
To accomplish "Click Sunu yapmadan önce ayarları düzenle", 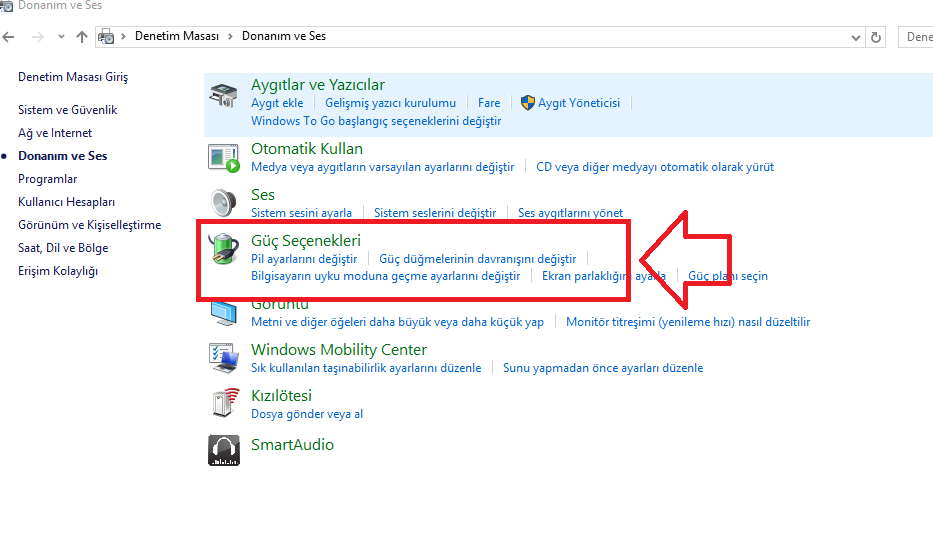I will (603, 368).
